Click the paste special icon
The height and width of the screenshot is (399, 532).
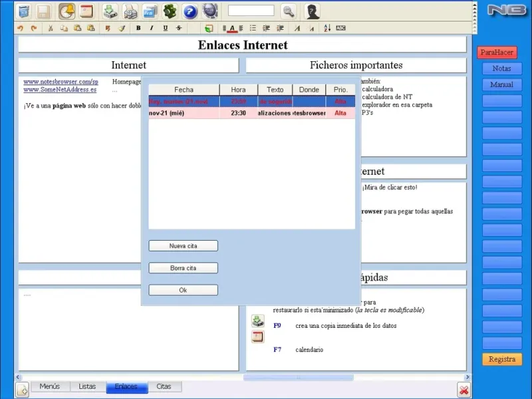90,28
